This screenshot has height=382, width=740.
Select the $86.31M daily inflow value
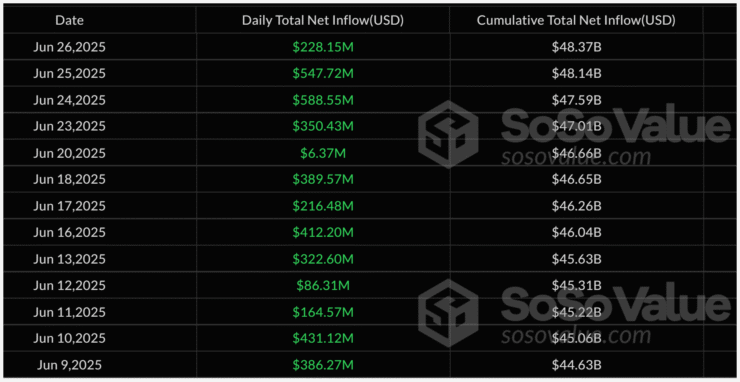[x=323, y=285]
